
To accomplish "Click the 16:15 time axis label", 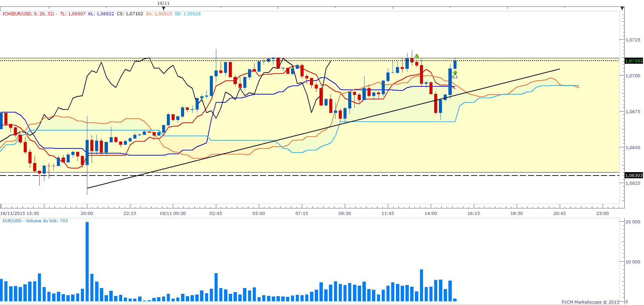I will tap(474, 213).
